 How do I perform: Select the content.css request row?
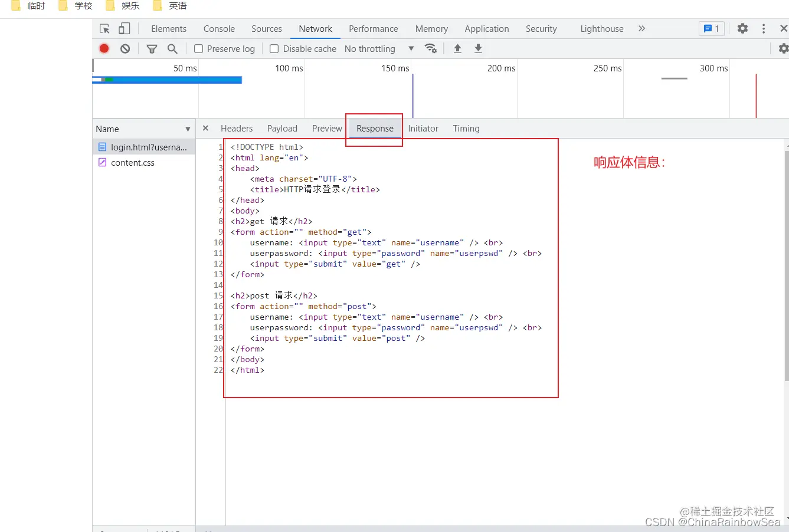(x=143, y=162)
